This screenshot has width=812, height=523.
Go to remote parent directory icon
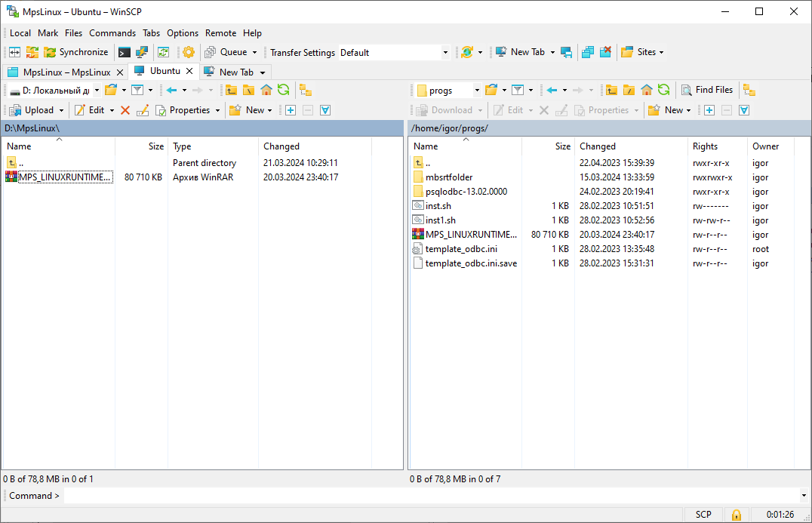click(611, 90)
